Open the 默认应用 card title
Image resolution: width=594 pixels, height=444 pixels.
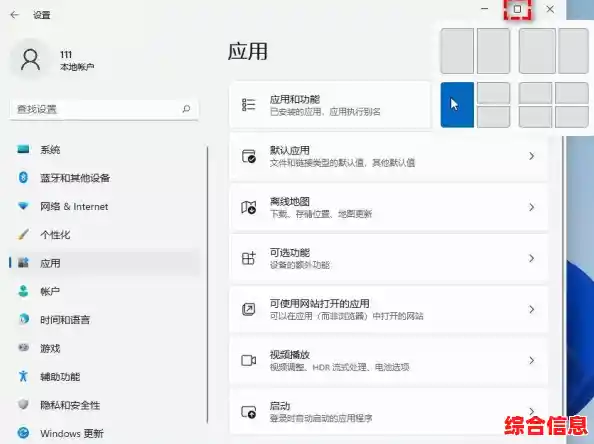pyautogui.click(x=289, y=150)
